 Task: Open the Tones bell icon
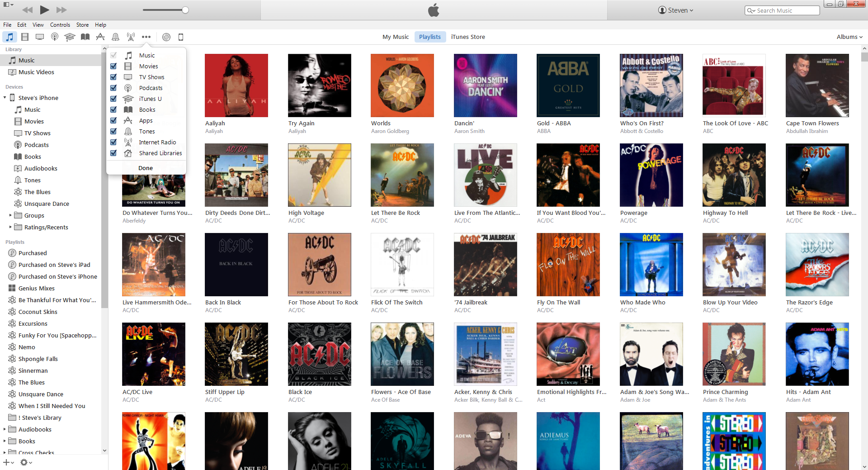click(x=116, y=37)
